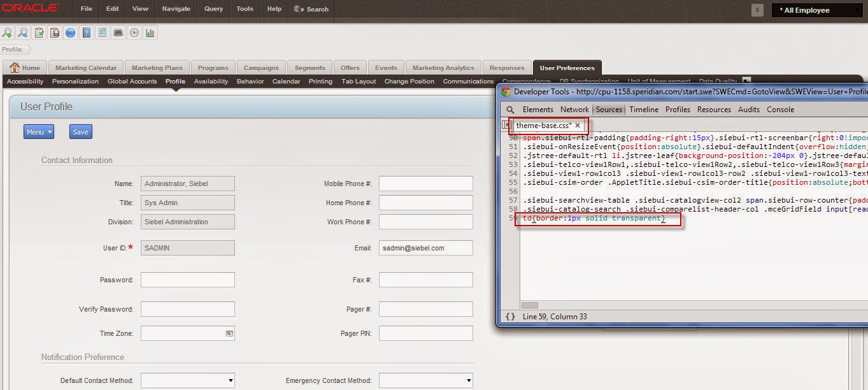Screen dimensions: 868x390
Task: Click the Pager PIN input field
Action: [426, 333]
